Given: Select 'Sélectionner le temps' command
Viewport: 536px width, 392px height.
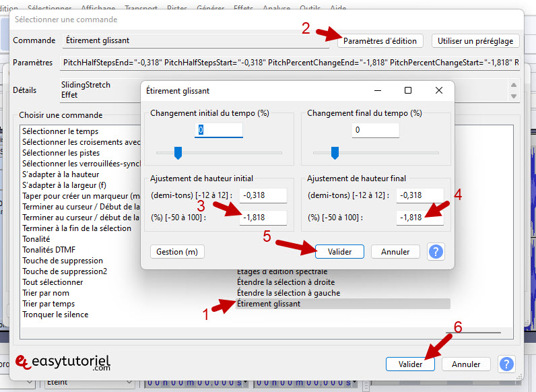Looking at the screenshot, I should tap(60, 131).
